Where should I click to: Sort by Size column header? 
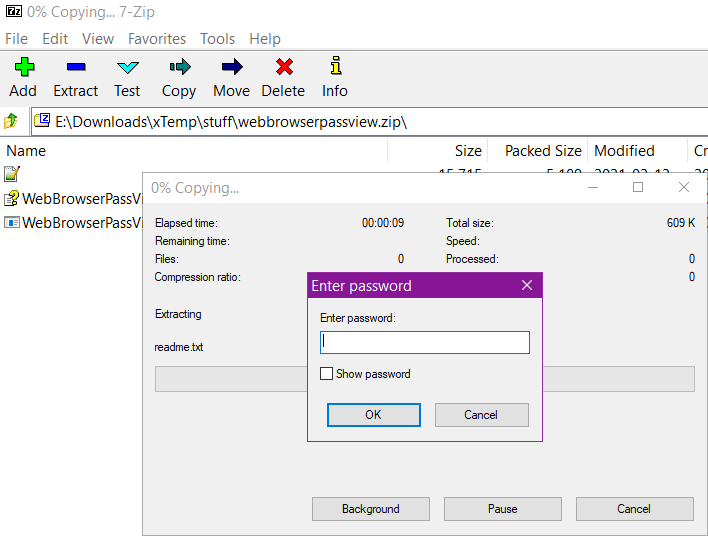point(468,151)
